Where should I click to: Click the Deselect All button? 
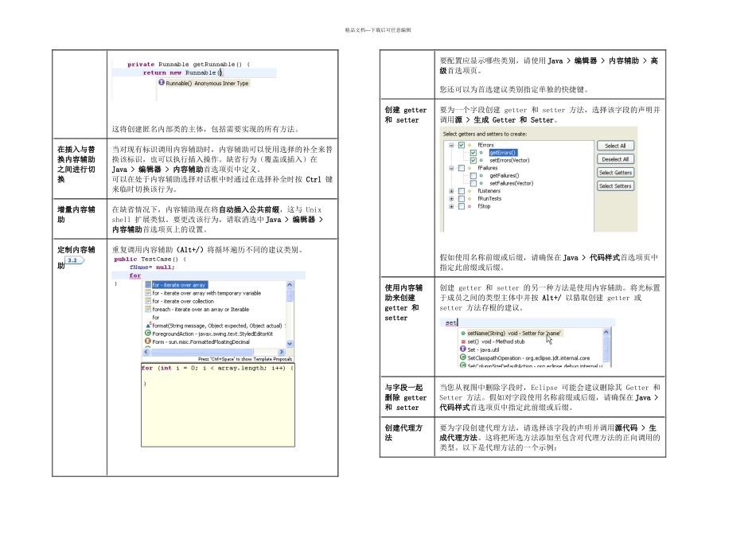pos(615,159)
